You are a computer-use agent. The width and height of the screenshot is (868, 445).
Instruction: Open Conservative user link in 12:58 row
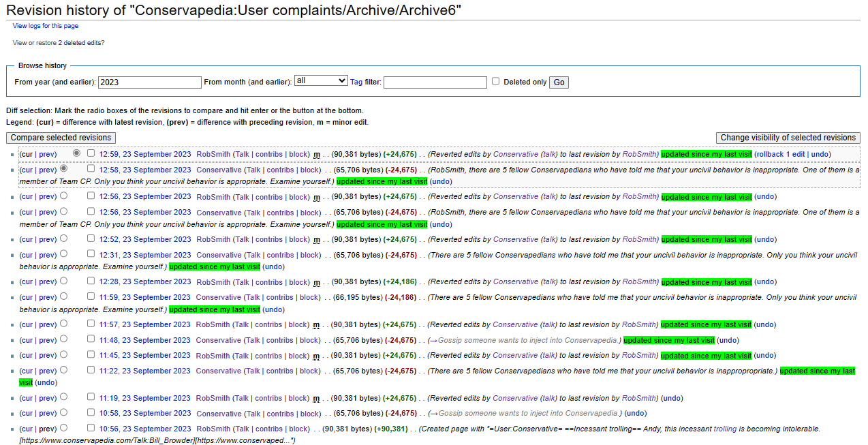pyautogui.click(x=219, y=170)
